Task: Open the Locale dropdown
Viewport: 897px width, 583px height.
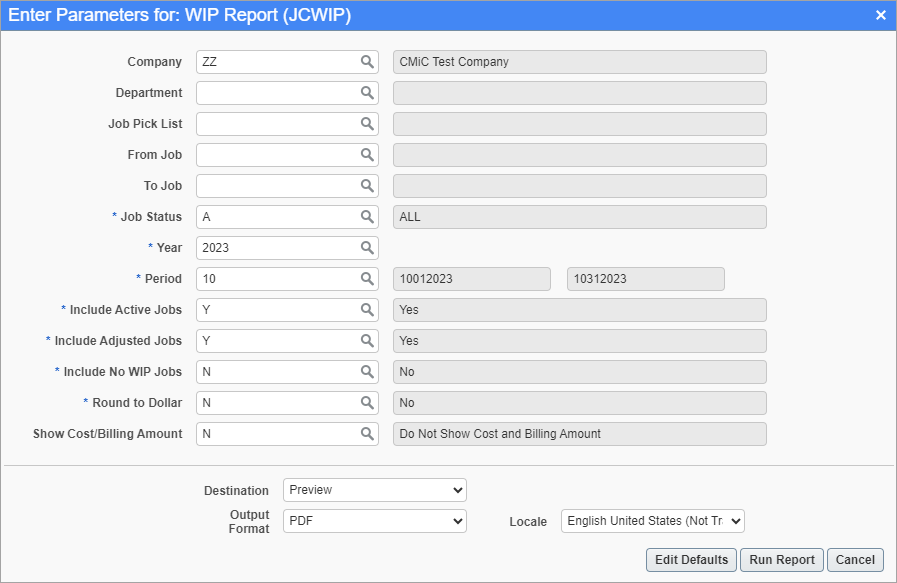Action: [653, 521]
